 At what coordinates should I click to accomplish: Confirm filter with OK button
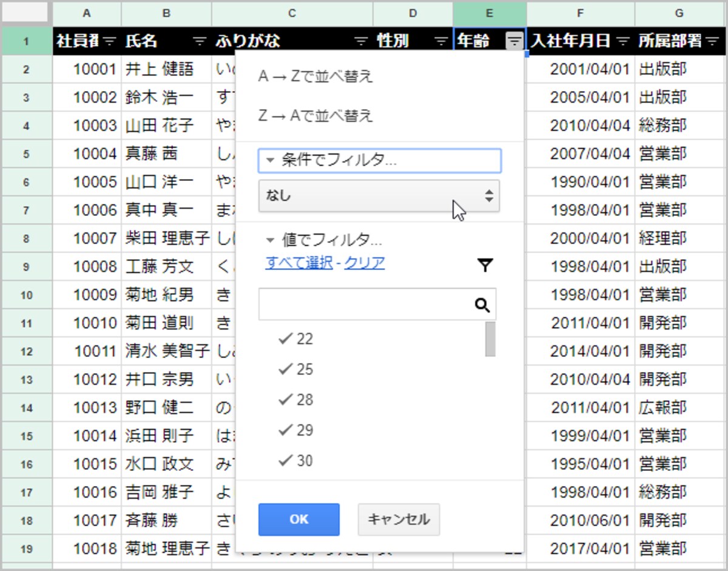click(x=299, y=519)
